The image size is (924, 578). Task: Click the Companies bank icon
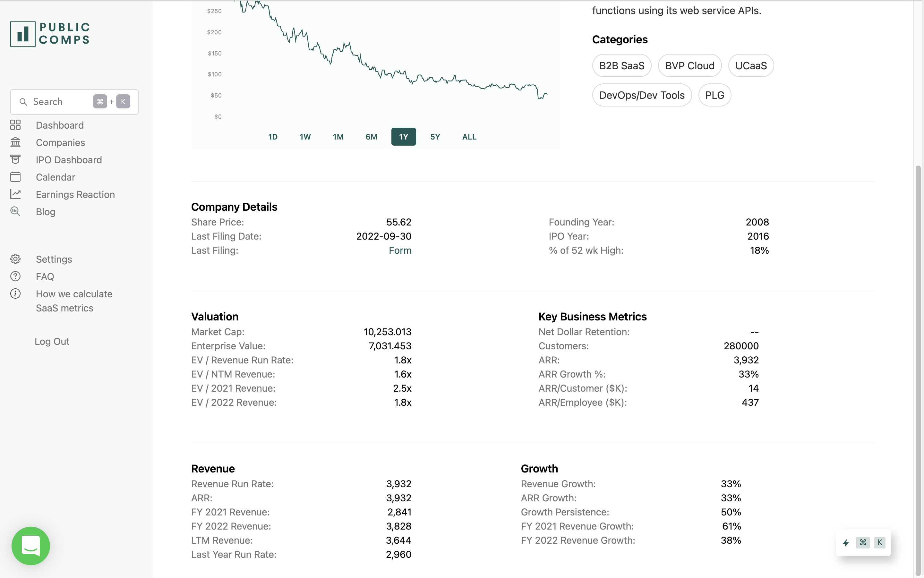point(15,142)
